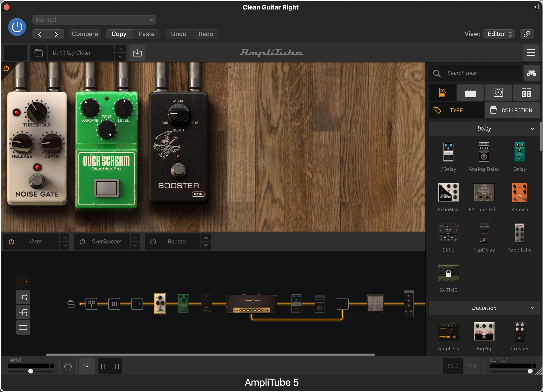Click the Undo button
543x392 pixels.
click(x=179, y=34)
